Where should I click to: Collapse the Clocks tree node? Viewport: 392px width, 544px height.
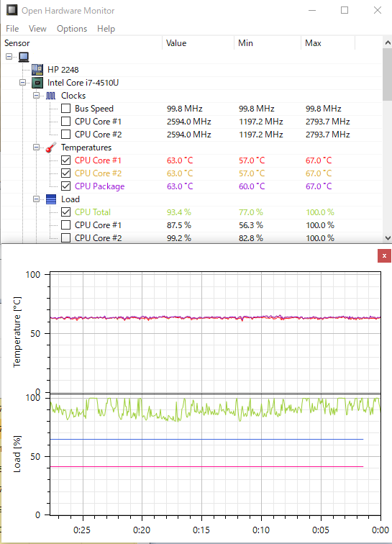[36, 96]
